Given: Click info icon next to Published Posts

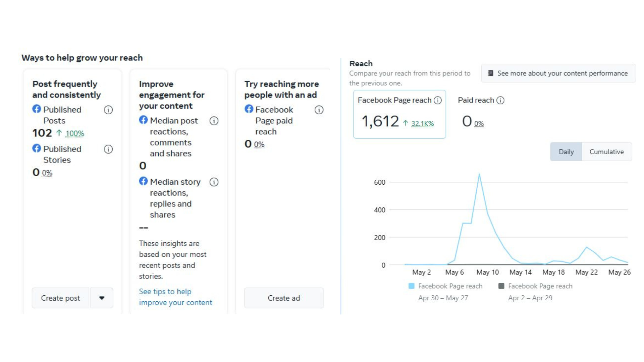Looking at the screenshot, I should 108,110.
